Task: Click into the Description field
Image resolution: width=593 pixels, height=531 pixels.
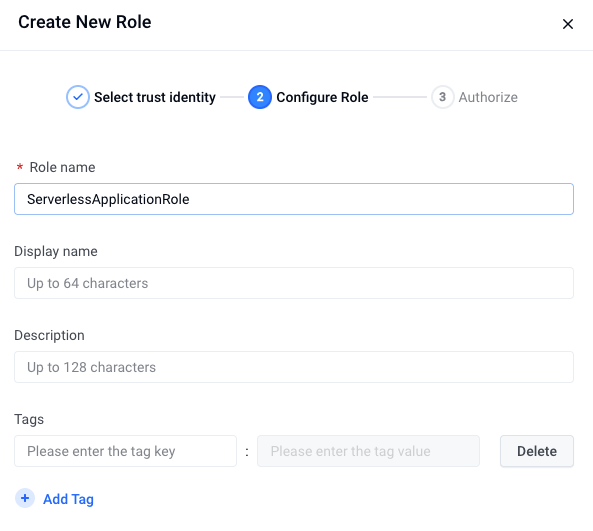Action: (294, 367)
